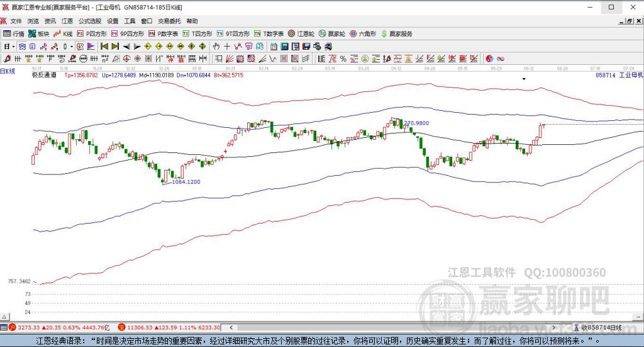Open the 帮助 menu
The image size is (644, 347).
tap(192, 21)
